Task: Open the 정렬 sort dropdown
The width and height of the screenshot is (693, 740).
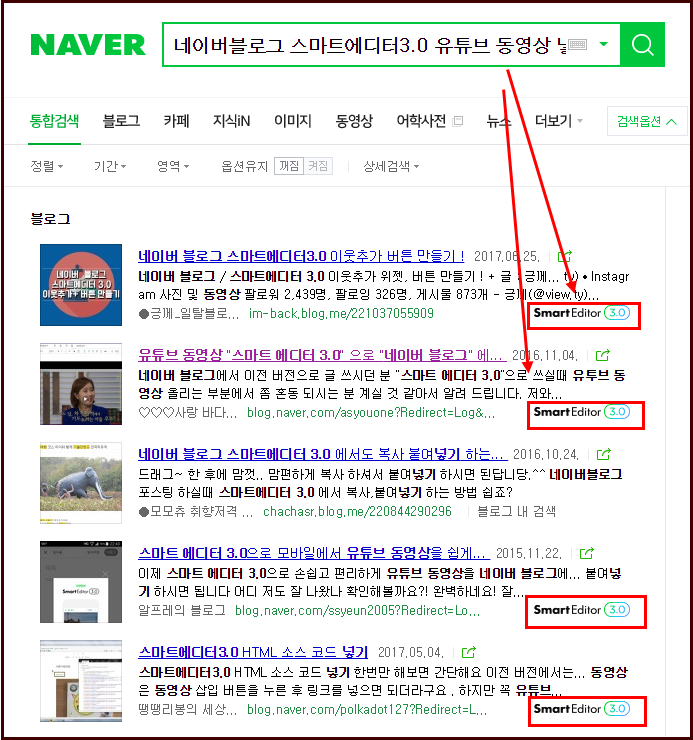Action: click(x=46, y=166)
